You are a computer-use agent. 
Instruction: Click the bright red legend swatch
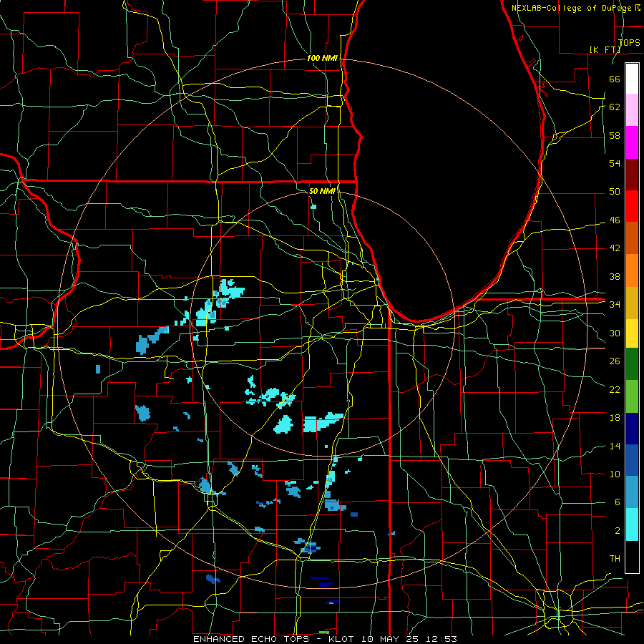point(632,206)
